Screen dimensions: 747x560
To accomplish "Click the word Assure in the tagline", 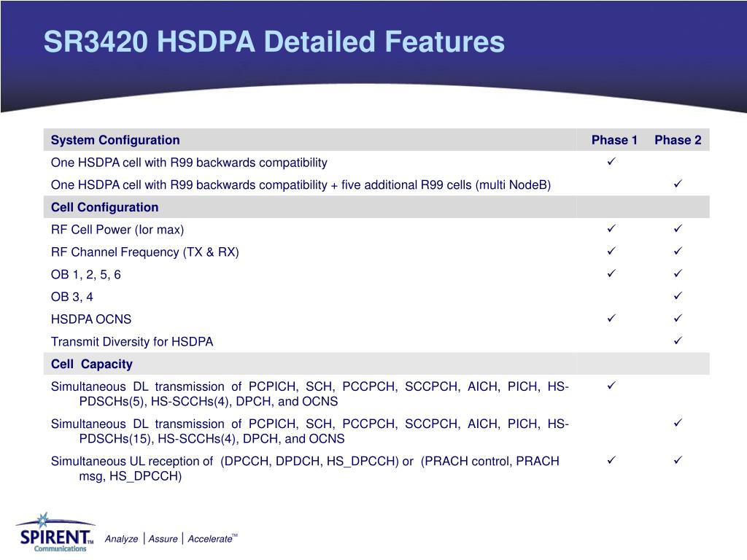I will point(163,539).
